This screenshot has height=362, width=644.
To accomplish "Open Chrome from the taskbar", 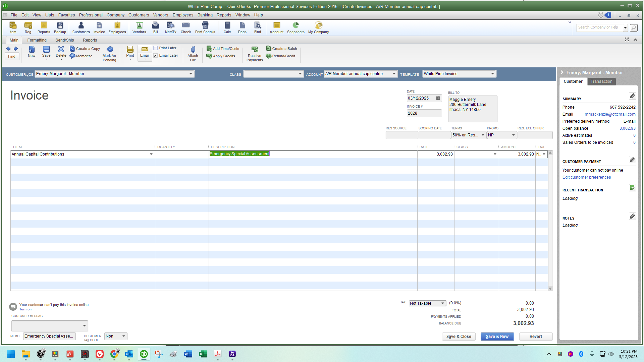I will click(x=114, y=354).
